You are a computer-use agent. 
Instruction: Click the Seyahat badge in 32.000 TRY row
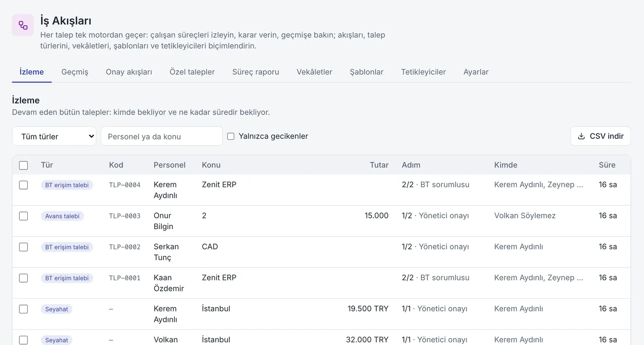(x=57, y=340)
